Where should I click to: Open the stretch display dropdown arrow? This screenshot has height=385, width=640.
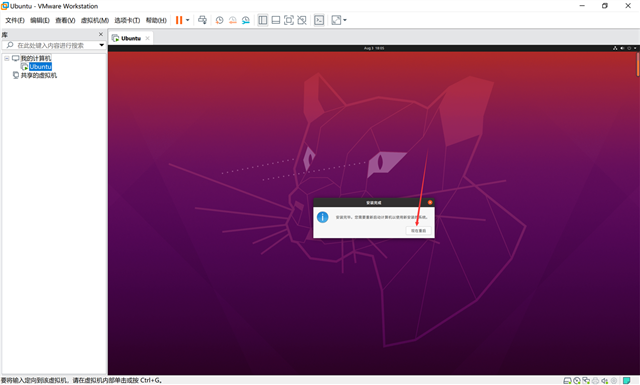tap(345, 20)
